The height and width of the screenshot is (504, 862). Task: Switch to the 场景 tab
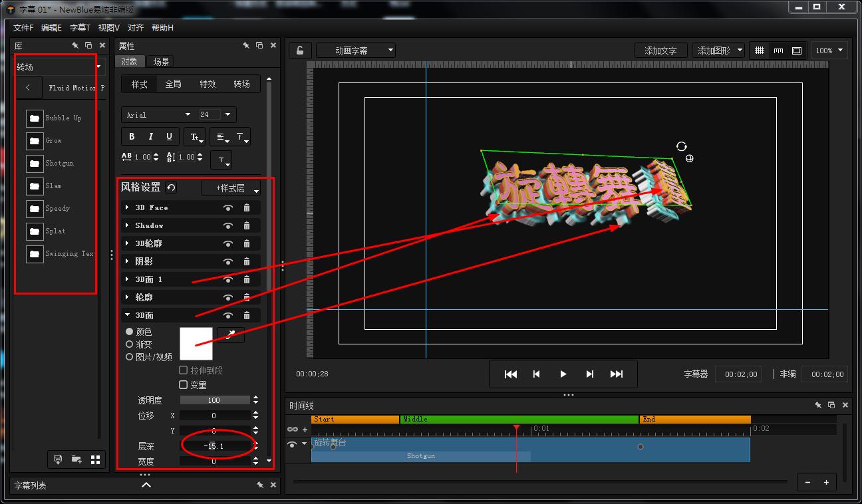pyautogui.click(x=161, y=62)
